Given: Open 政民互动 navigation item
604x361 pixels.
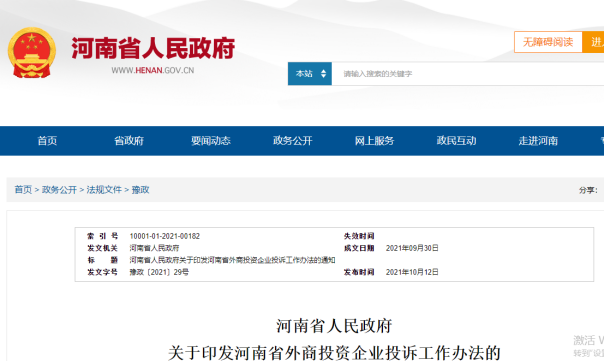Looking at the screenshot, I should pyautogui.click(x=456, y=141).
